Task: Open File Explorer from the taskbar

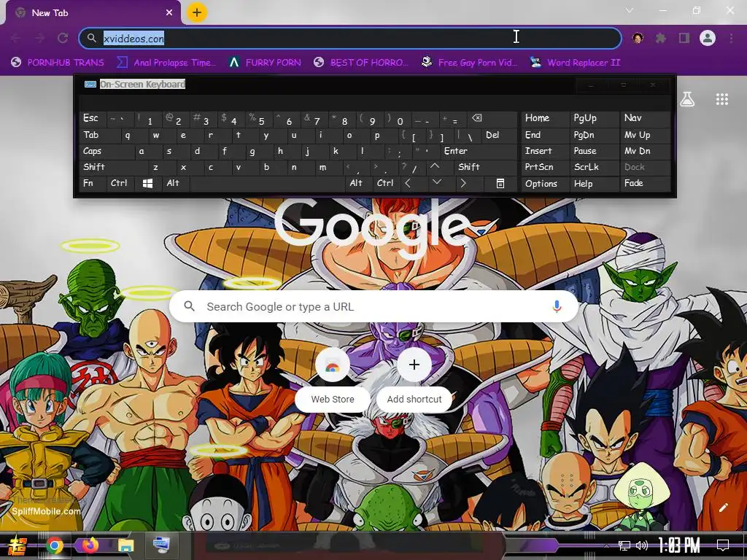Action: click(125, 545)
